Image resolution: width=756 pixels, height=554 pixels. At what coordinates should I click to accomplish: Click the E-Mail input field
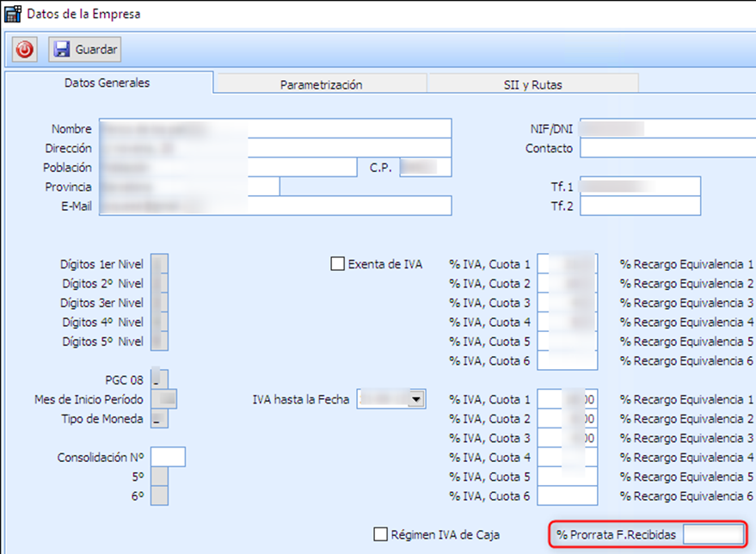coord(275,206)
